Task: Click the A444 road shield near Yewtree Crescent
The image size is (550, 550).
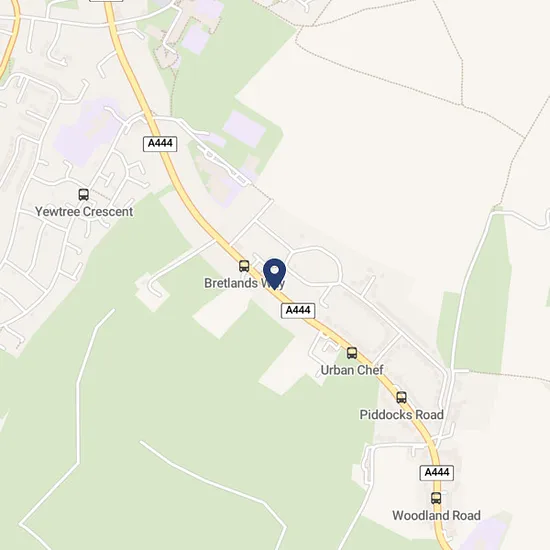Action: click(160, 144)
